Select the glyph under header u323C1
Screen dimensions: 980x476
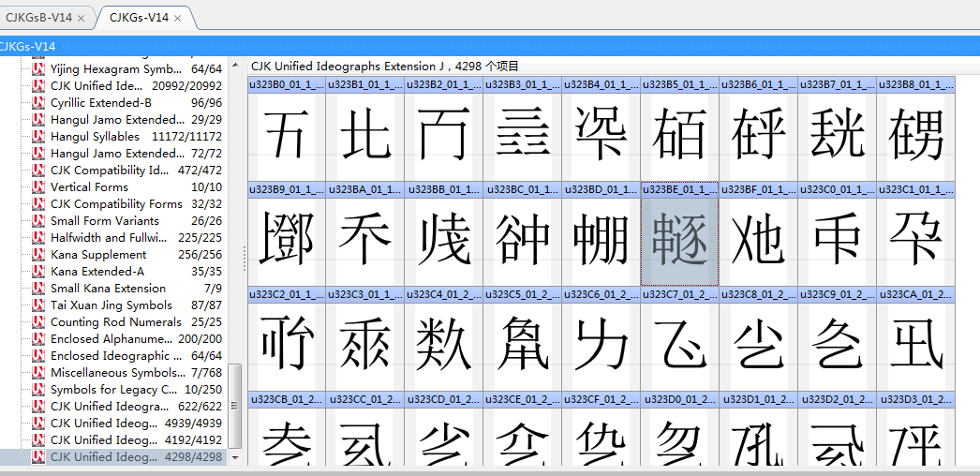(x=915, y=239)
